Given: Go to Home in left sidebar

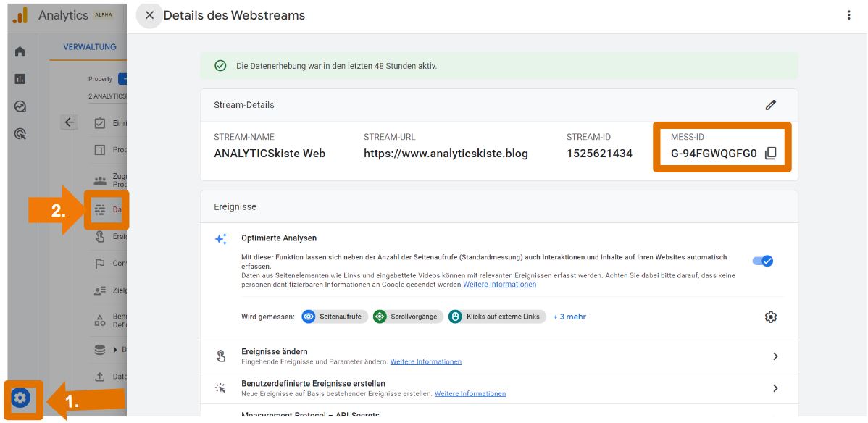Looking at the screenshot, I should click(x=20, y=51).
